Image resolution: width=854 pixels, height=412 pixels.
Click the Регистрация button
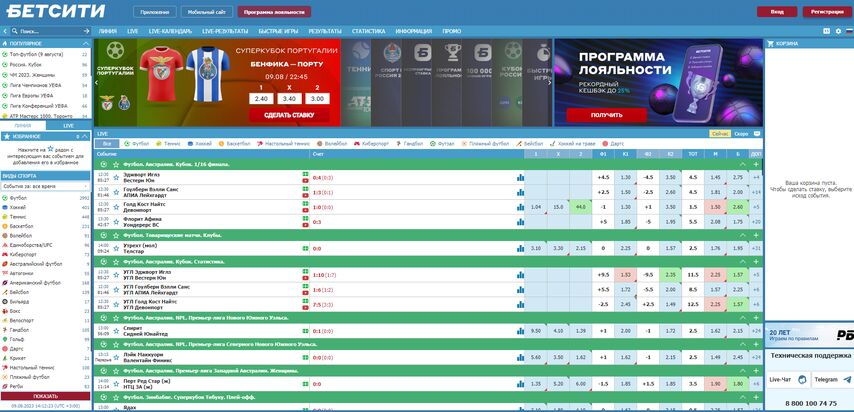(827, 11)
